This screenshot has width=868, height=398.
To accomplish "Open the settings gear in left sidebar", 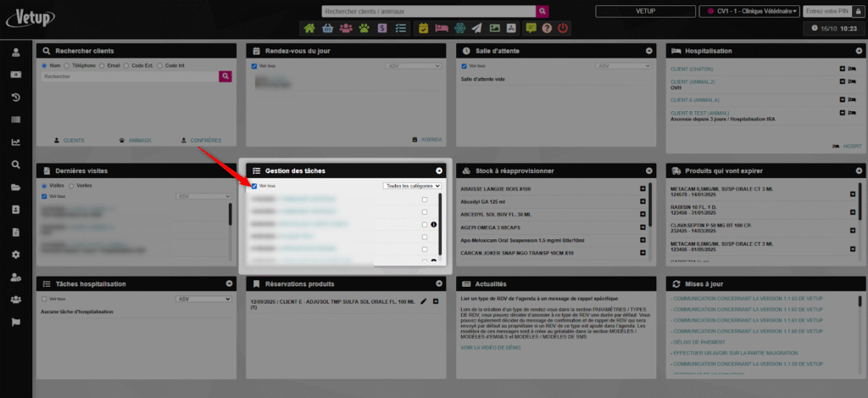I will point(15,255).
